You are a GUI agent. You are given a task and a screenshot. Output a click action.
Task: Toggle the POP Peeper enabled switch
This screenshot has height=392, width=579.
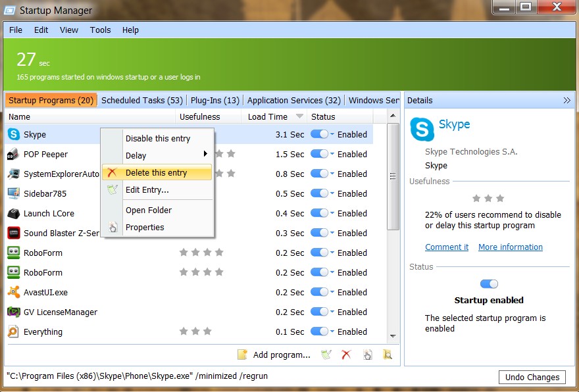[x=319, y=154]
